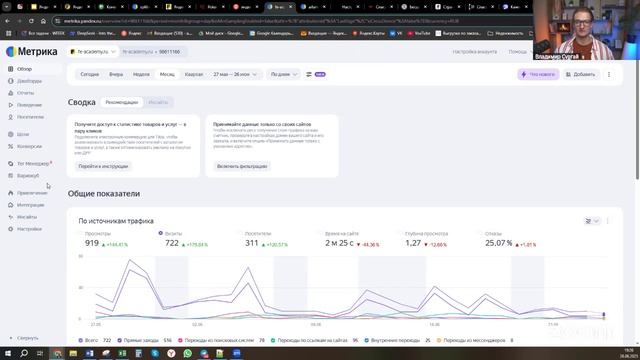Viewport: 640px width, 360px height.
Task: Open Цели icon in the sidebar
Action: point(11,134)
